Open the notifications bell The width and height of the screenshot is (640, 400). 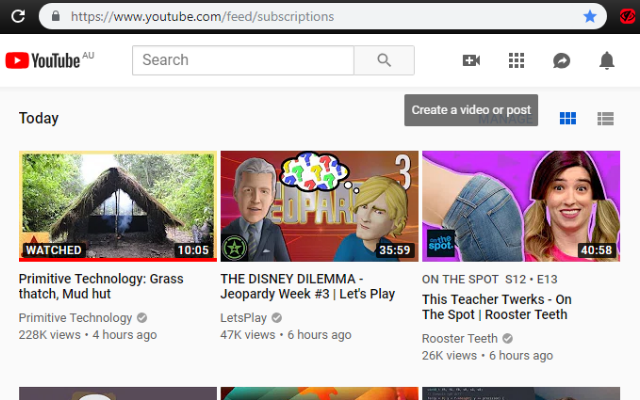tap(607, 60)
